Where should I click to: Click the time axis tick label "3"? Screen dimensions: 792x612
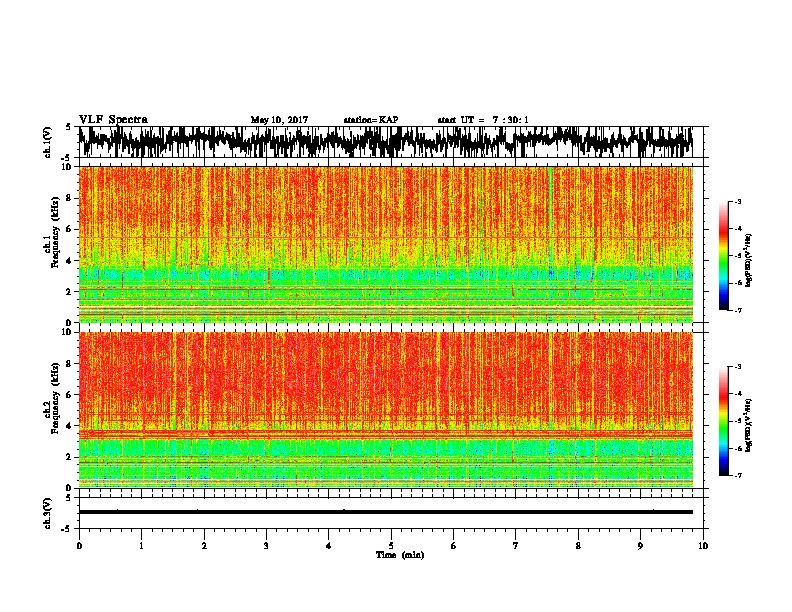tap(266, 546)
